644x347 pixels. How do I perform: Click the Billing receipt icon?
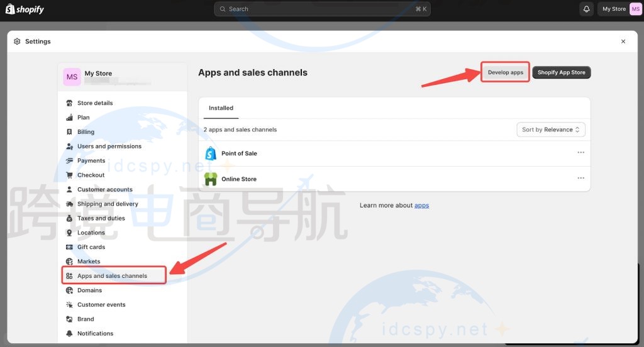click(69, 132)
